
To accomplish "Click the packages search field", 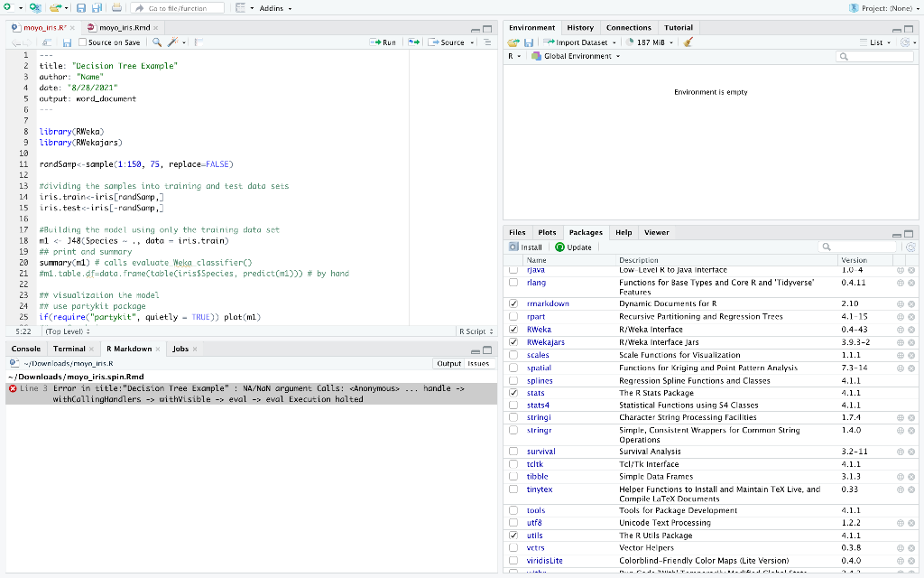I will click(x=857, y=246).
